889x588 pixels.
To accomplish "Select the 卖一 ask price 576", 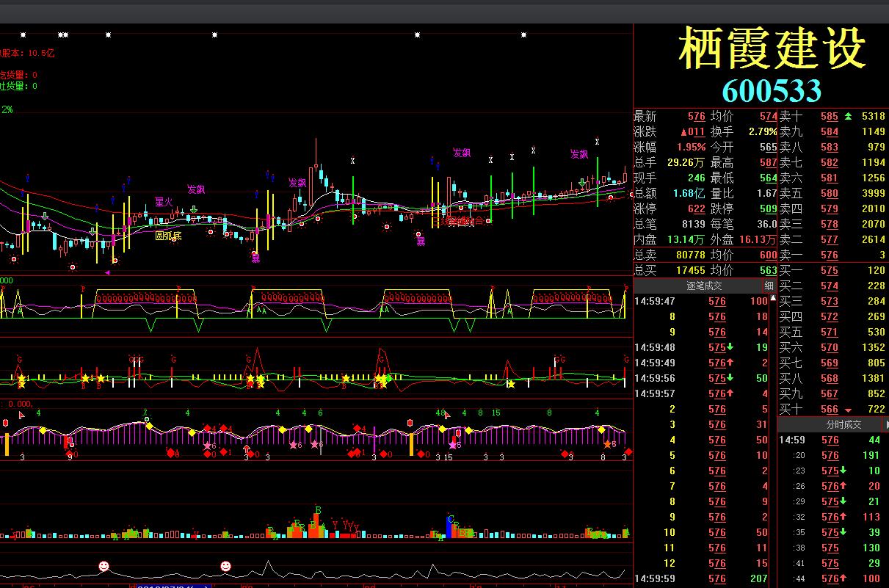I will 830,255.
